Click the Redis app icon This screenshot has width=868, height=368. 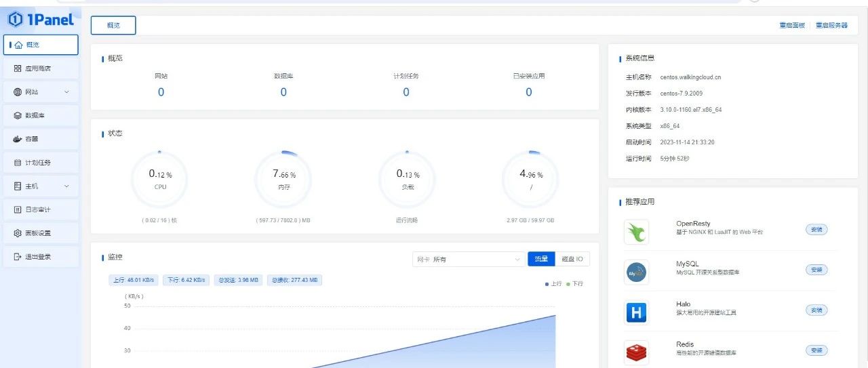[636, 352]
